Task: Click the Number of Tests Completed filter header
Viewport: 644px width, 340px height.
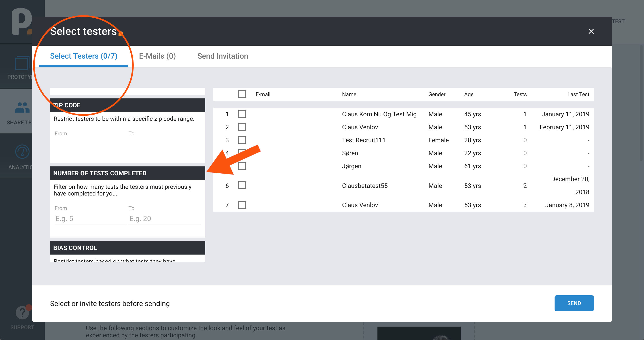Action: tap(127, 173)
